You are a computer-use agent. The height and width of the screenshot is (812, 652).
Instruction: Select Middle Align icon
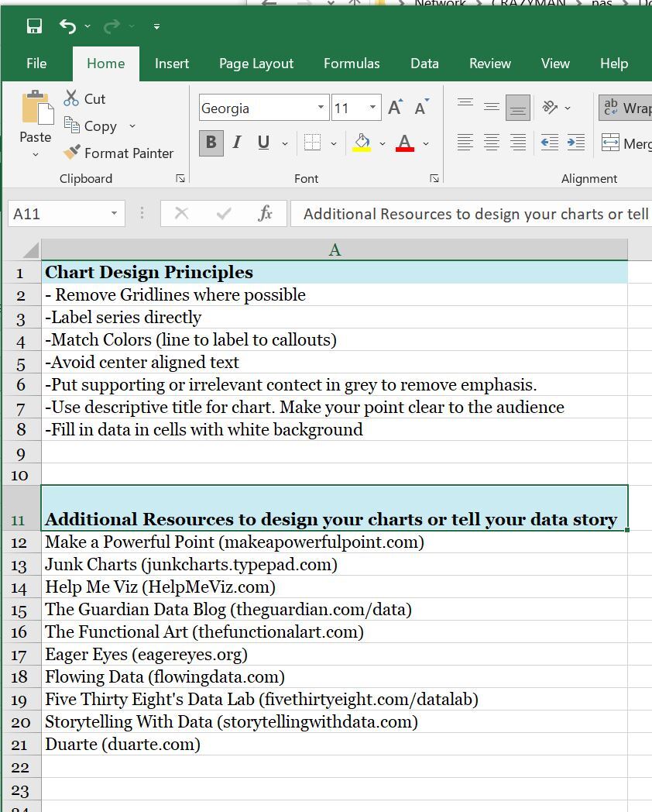tap(492, 107)
